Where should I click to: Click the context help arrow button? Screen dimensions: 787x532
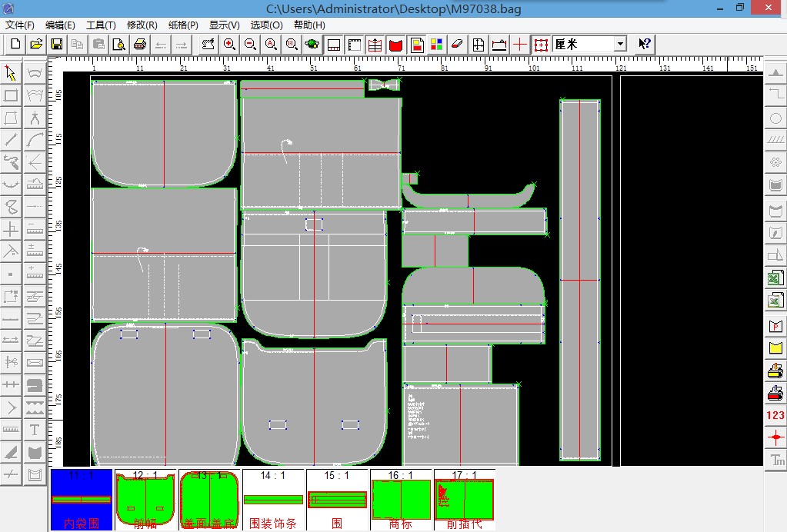coord(645,45)
